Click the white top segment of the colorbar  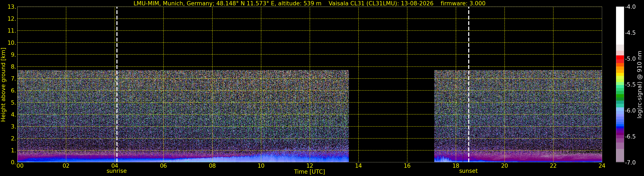click(620, 26)
